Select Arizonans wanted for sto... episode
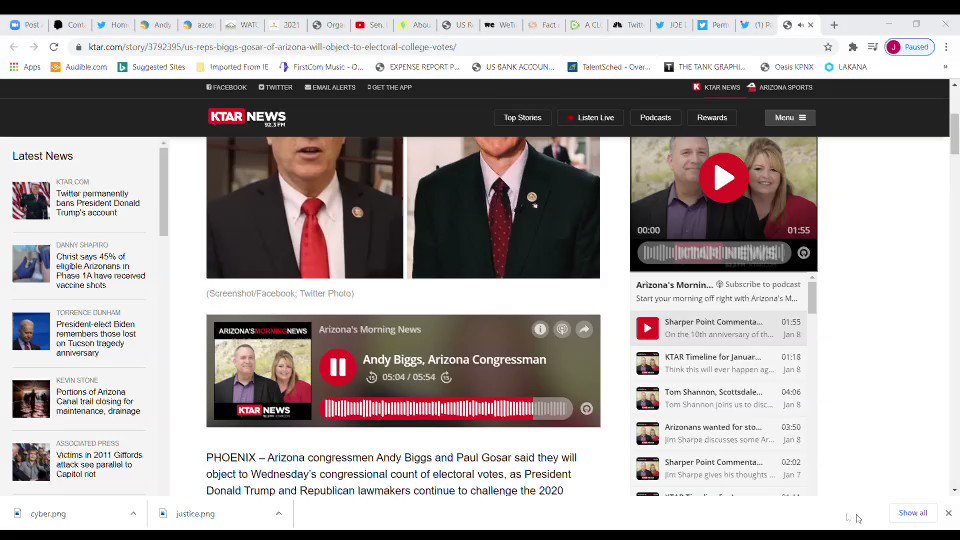 719,433
